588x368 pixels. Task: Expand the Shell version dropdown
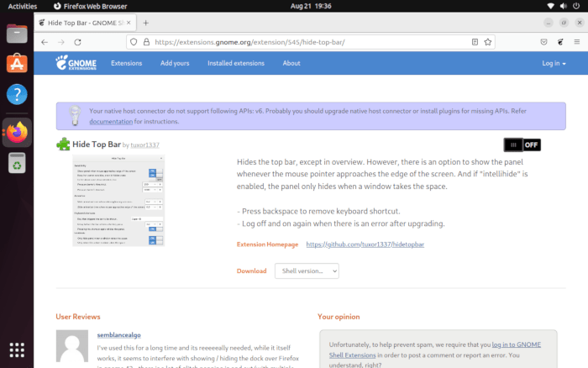click(x=307, y=271)
